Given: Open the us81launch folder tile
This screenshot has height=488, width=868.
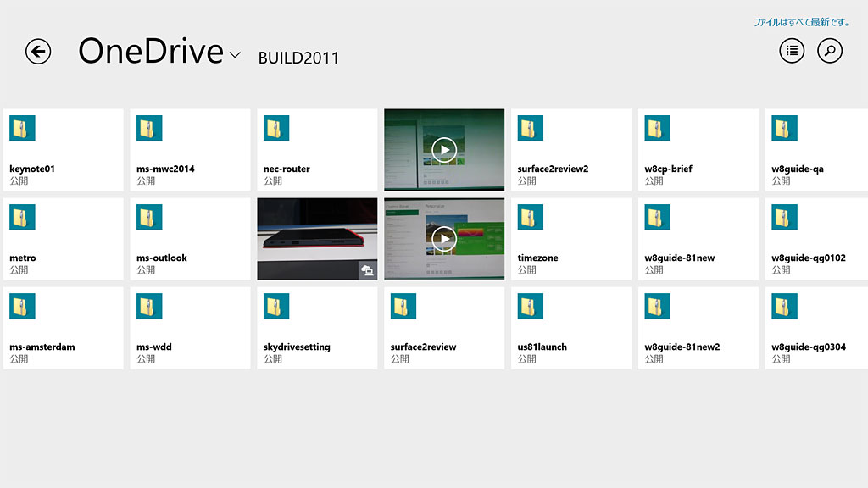Looking at the screenshot, I should [570, 328].
